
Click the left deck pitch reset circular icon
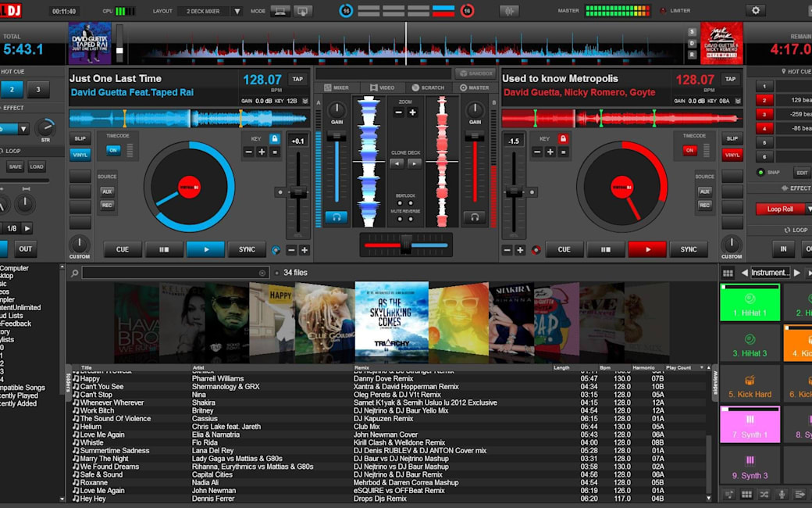coord(276,250)
